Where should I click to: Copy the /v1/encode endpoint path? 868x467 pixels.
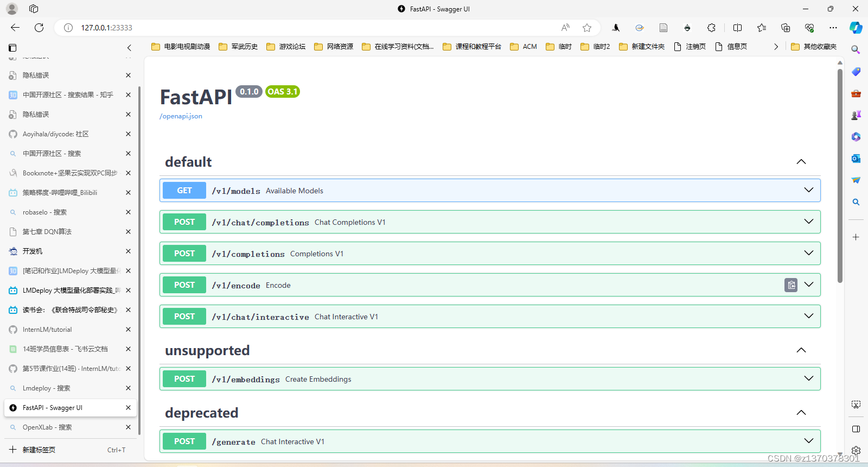point(791,285)
